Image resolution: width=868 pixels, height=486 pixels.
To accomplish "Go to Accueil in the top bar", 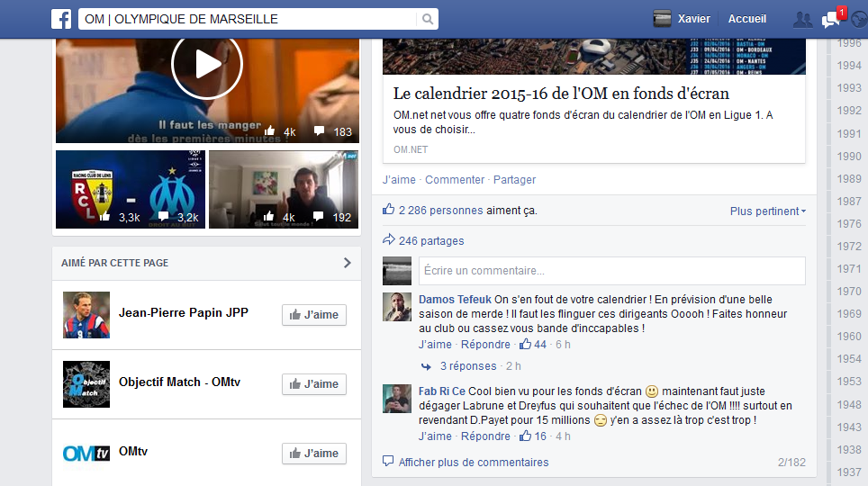I will pyautogui.click(x=747, y=19).
